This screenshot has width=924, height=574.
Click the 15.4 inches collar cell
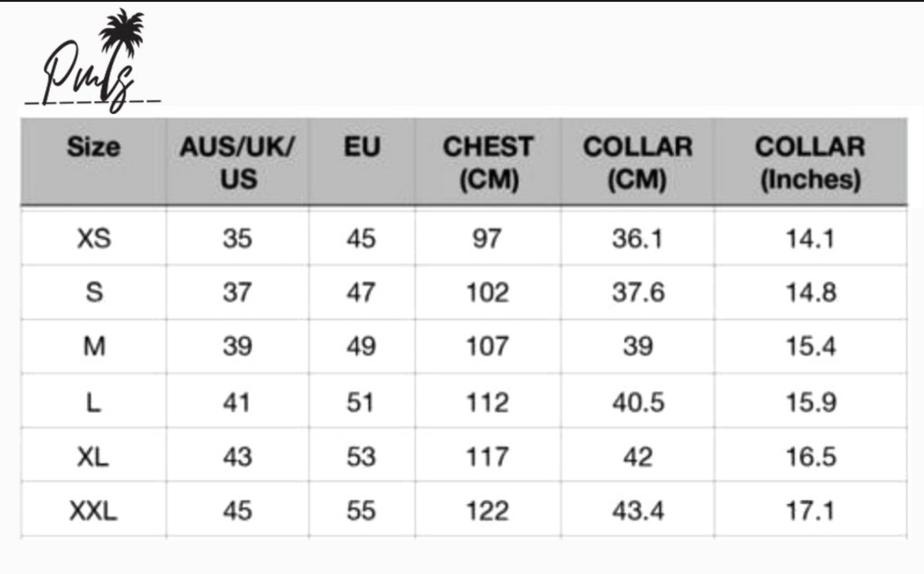click(x=811, y=346)
